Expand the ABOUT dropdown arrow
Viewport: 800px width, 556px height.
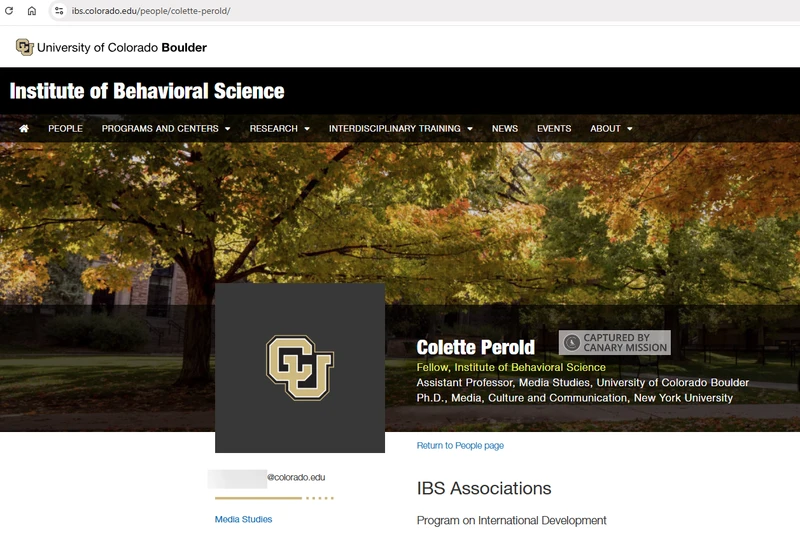coord(630,129)
